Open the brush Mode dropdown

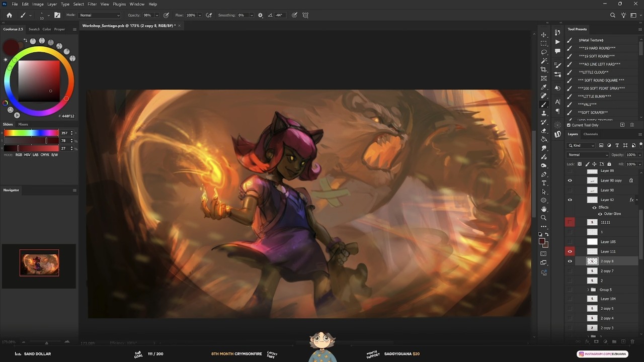click(x=100, y=15)
